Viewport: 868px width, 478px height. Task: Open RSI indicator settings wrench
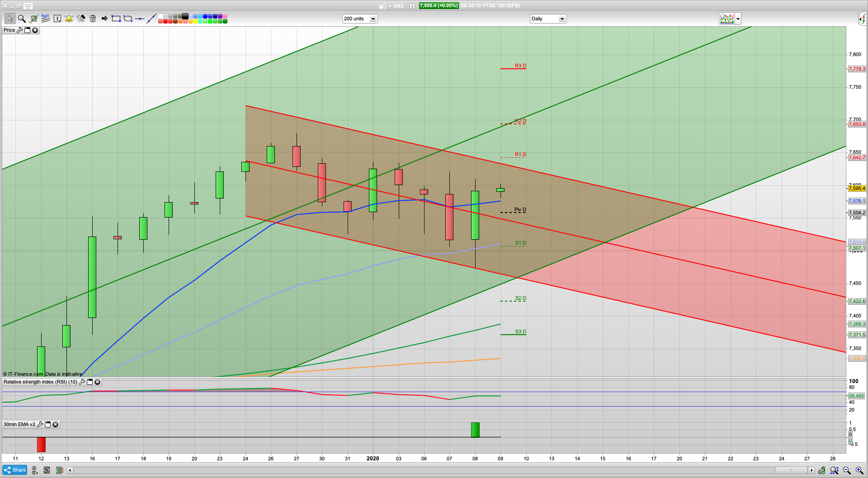tap(82, 382)
